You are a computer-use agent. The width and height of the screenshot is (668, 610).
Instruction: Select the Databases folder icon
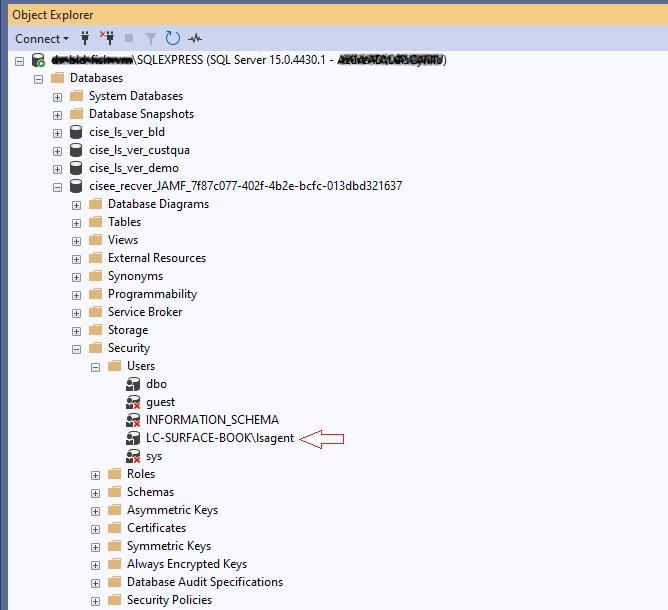tap(57, 78)
